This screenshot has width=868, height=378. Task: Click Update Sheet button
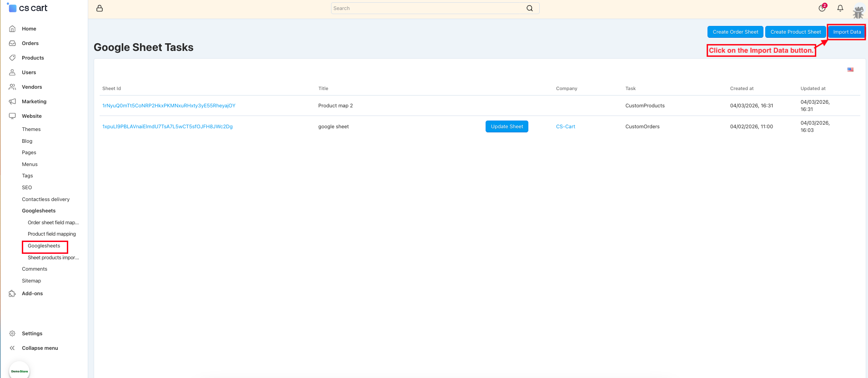pos(507,126)
